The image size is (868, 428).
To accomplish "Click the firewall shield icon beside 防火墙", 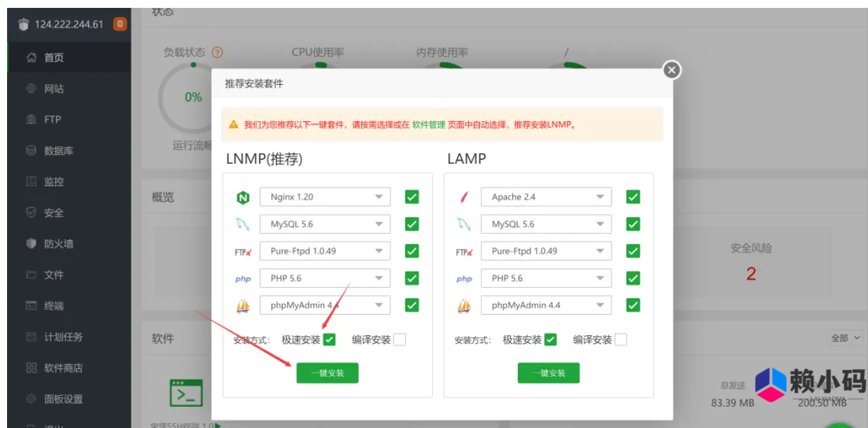I will pyautogui.click(x=31, y=244).
